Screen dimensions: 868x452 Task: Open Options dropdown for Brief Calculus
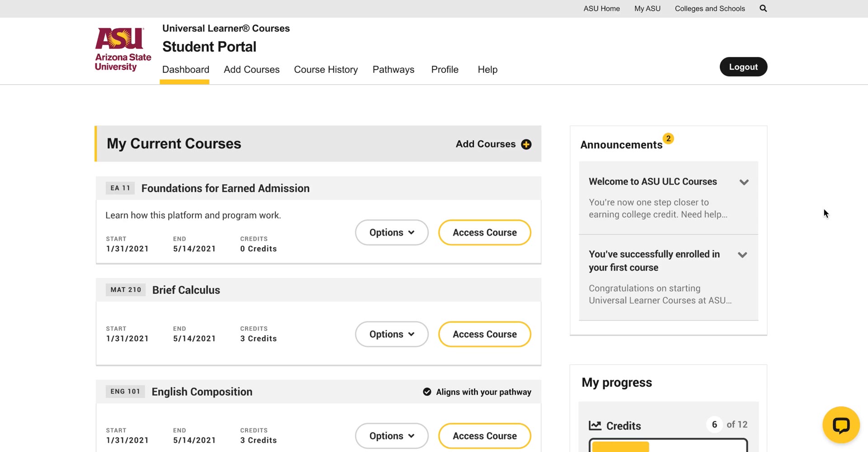(392, 334)
